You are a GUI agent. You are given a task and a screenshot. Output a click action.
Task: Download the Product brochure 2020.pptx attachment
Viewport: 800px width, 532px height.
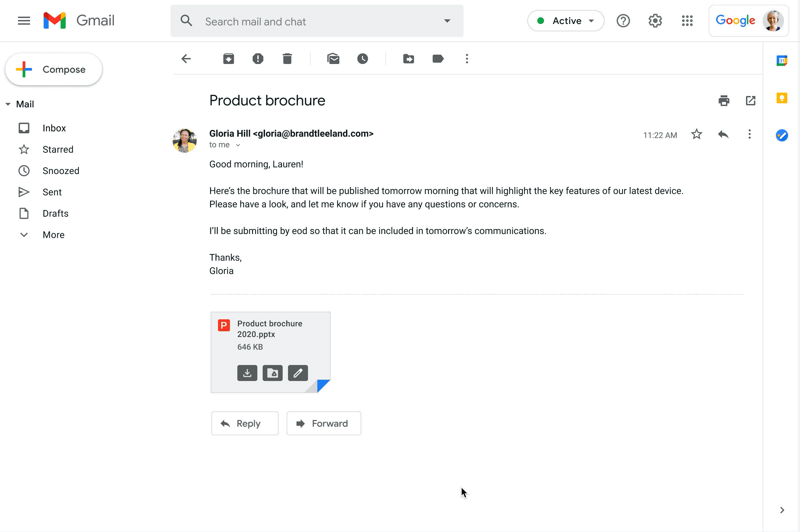(x=247, y=373)
